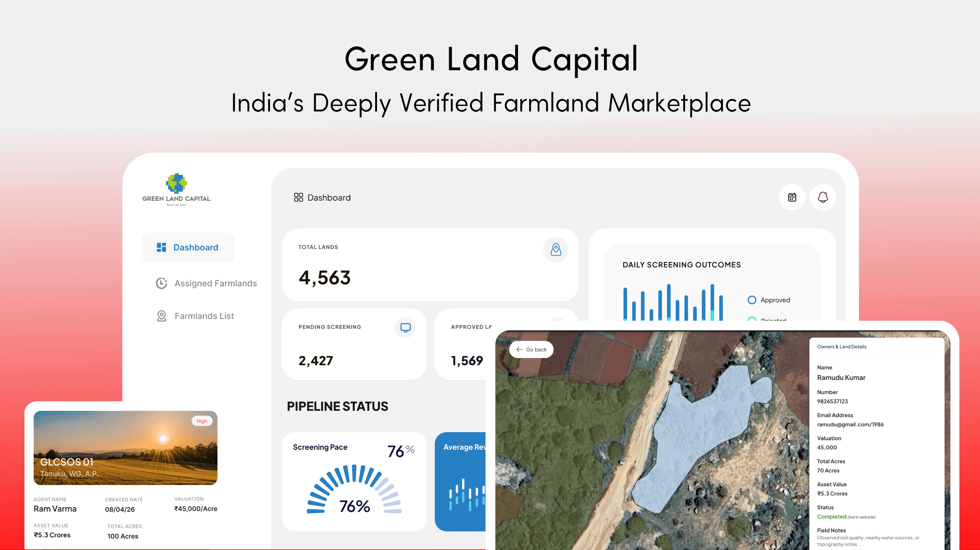Go back from the land map view

point(531,349)
